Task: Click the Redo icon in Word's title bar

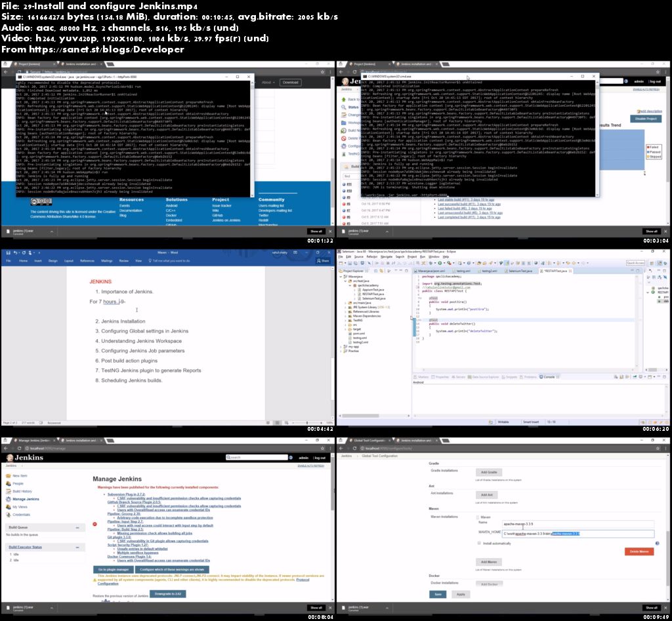Action: pyautogui.click(x=24, y=252)
